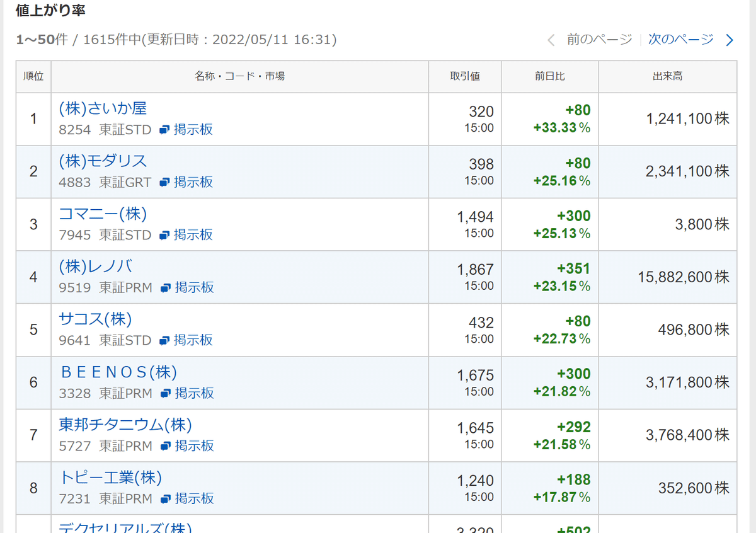
Task: Click the 順位 column header
Action: pos(33,76)
